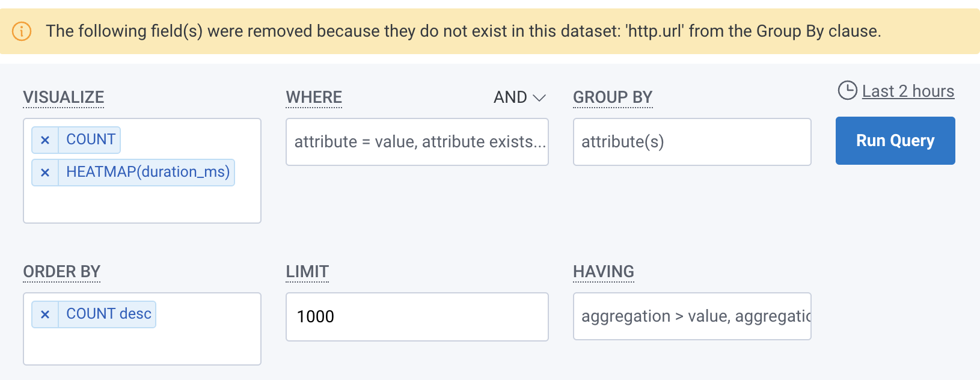Click the WHERE section heading
Image resolution: width=980 pixels, height=380 pixels.
click(314, 97)
